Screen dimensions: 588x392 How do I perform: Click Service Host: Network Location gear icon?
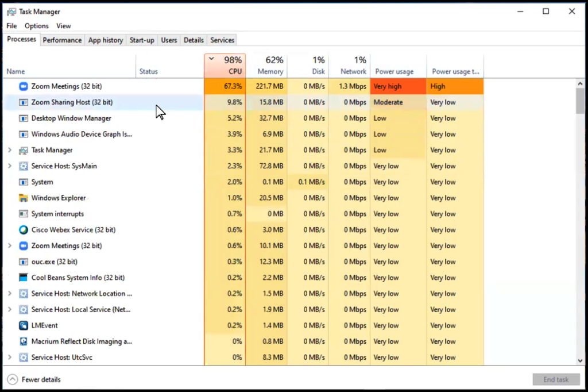pyautogui.click(x=23, y=294)
